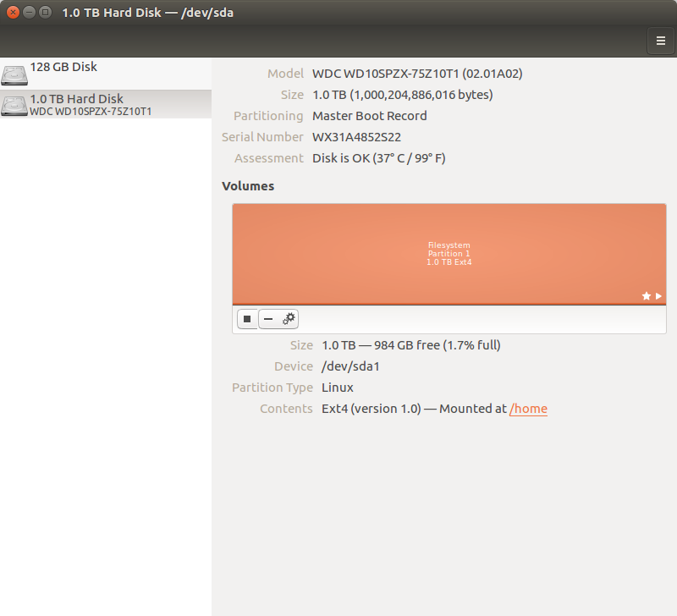
Task: Close the Disks window
Action: [x=13, y=12]
